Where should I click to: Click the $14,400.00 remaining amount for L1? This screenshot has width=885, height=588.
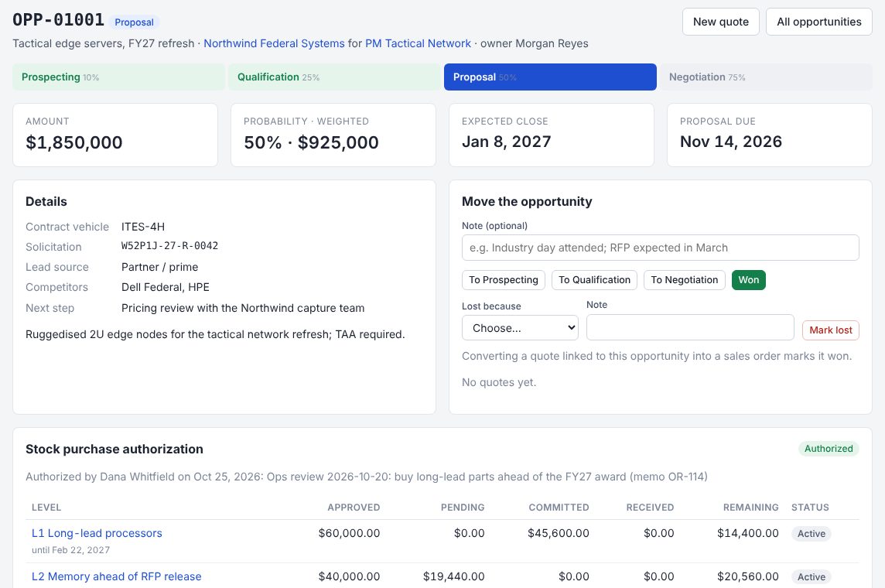pyautogui.click(x=748, y=533)
